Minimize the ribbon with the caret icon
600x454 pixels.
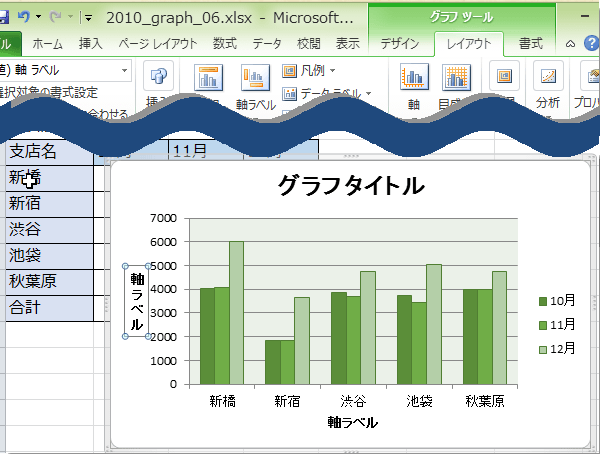[x=570, y=44]
